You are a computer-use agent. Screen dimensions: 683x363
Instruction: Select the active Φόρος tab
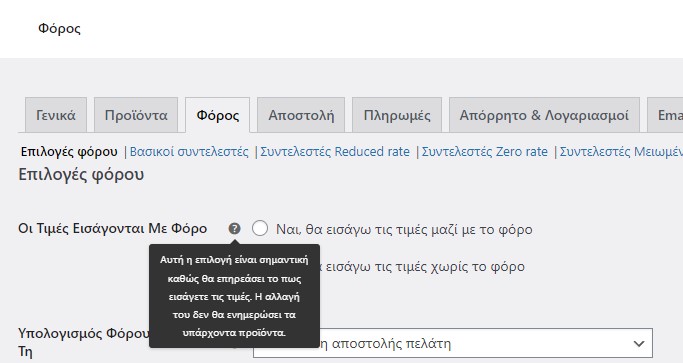click(217, 115)
